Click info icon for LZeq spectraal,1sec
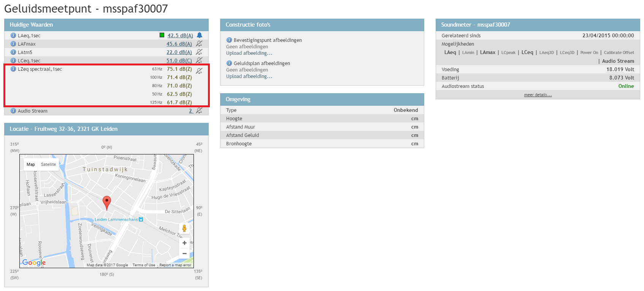 13,69
